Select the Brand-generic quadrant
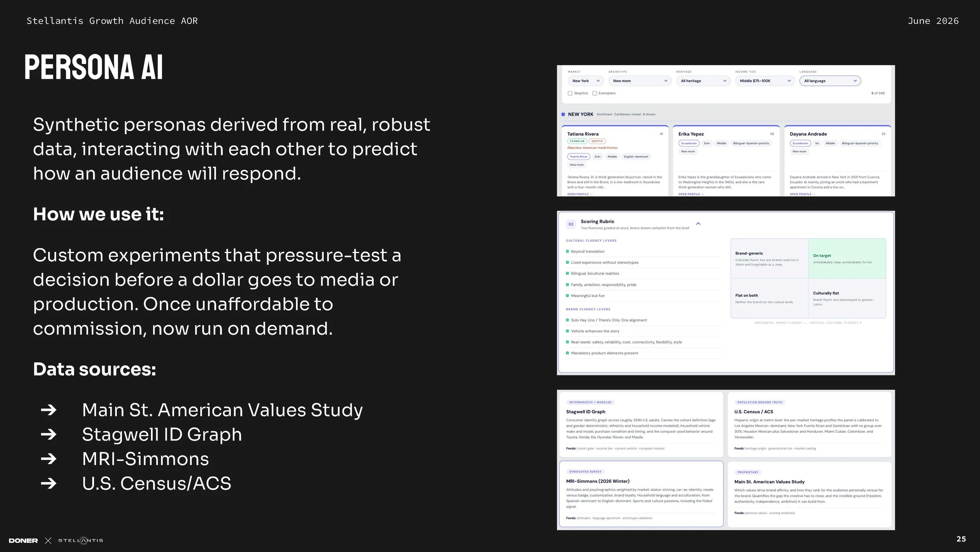This screenshot has width=980, height=552. [769, 259]
